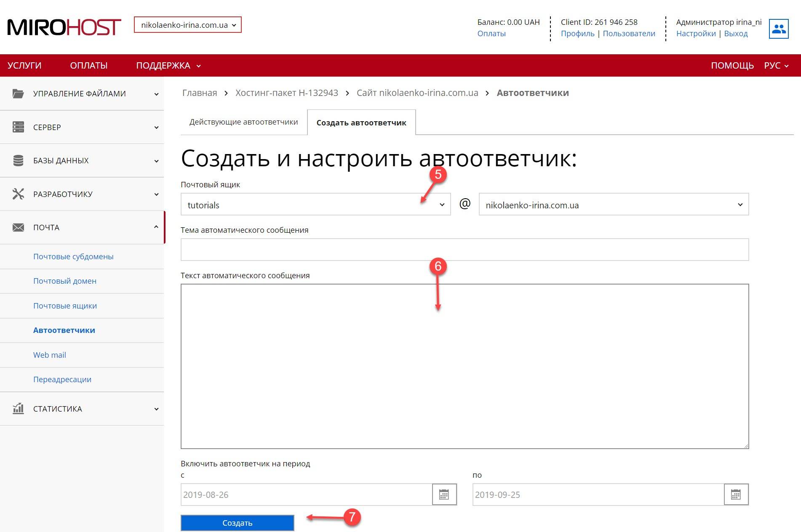Image resolution: width=801 pixels, height=532 pixels.
Task: Go to Главная in breadcrumbs
Action: 200,93
